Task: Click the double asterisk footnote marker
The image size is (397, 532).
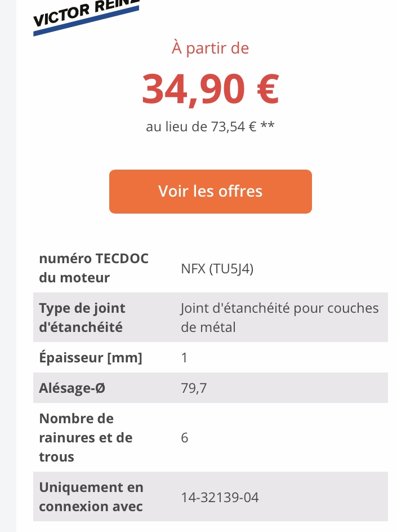Action: [267, 126]
